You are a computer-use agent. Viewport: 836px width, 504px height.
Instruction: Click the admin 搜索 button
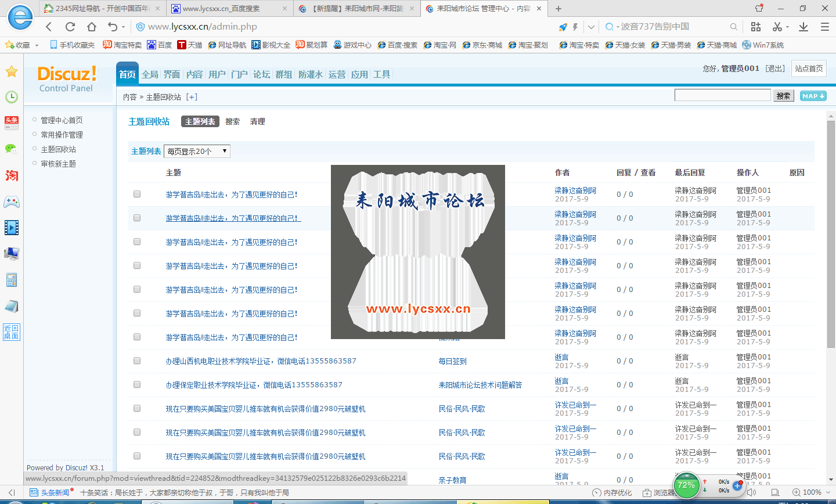pos(784,96)
